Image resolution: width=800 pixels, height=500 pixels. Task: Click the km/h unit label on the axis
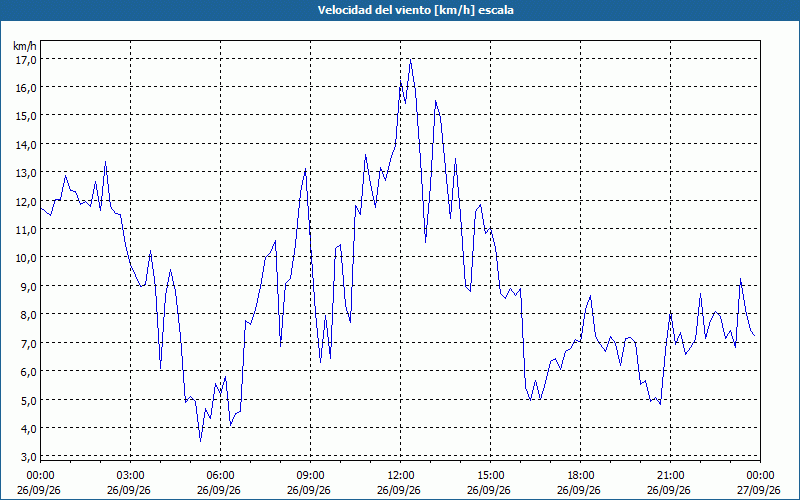[25, 46]
